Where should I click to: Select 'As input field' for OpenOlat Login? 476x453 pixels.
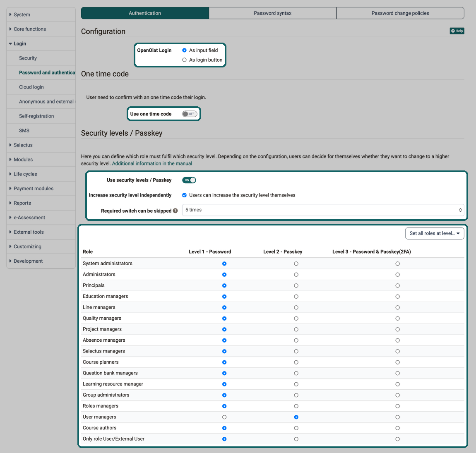pos(184,50)
